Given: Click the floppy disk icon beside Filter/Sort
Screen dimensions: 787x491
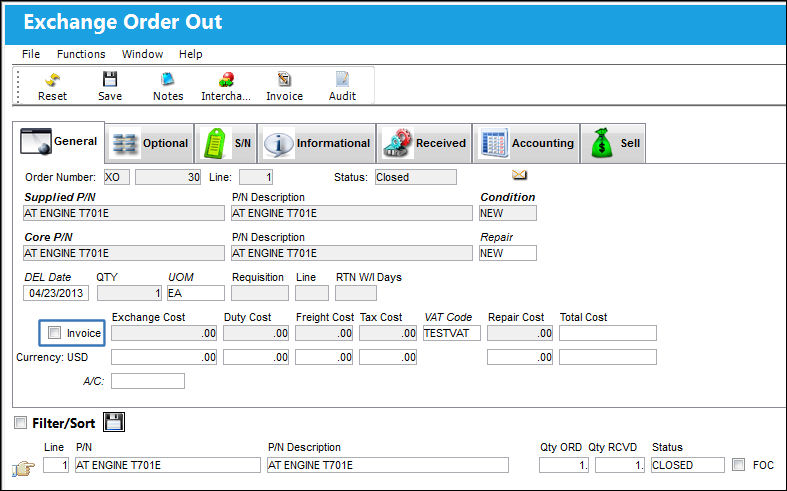Looking at the screenshot, I should [x=114, y=422].
